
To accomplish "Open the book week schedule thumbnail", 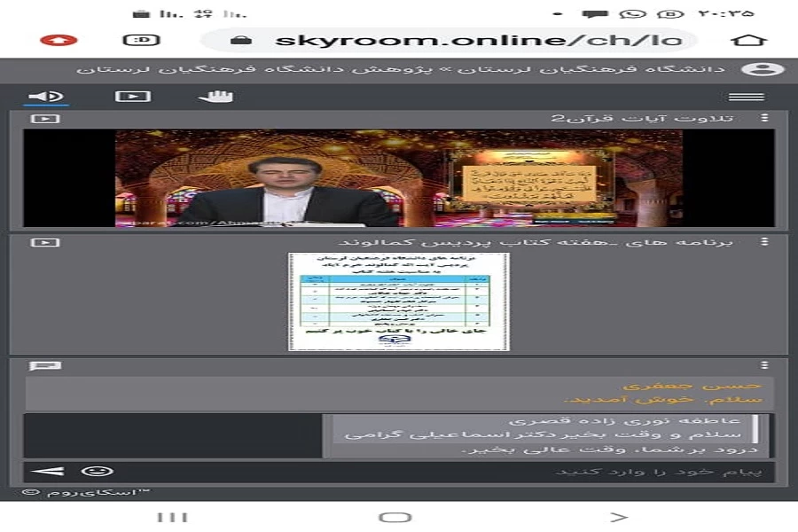I will 398,301.
